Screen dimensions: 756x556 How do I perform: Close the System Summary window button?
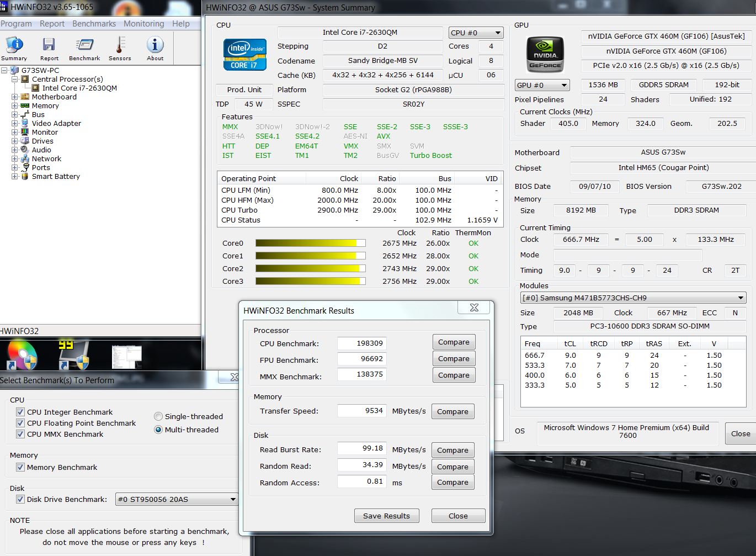[741, 433]
